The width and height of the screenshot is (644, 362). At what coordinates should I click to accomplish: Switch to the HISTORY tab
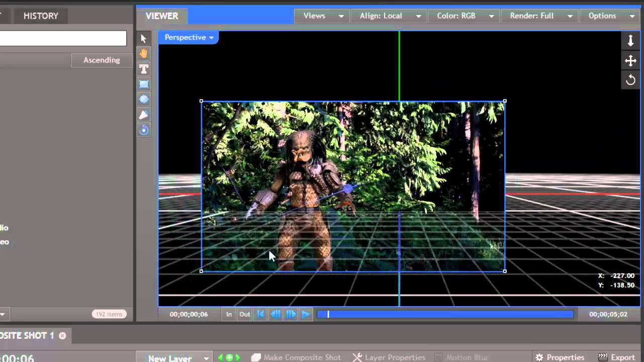coord(41,16)
